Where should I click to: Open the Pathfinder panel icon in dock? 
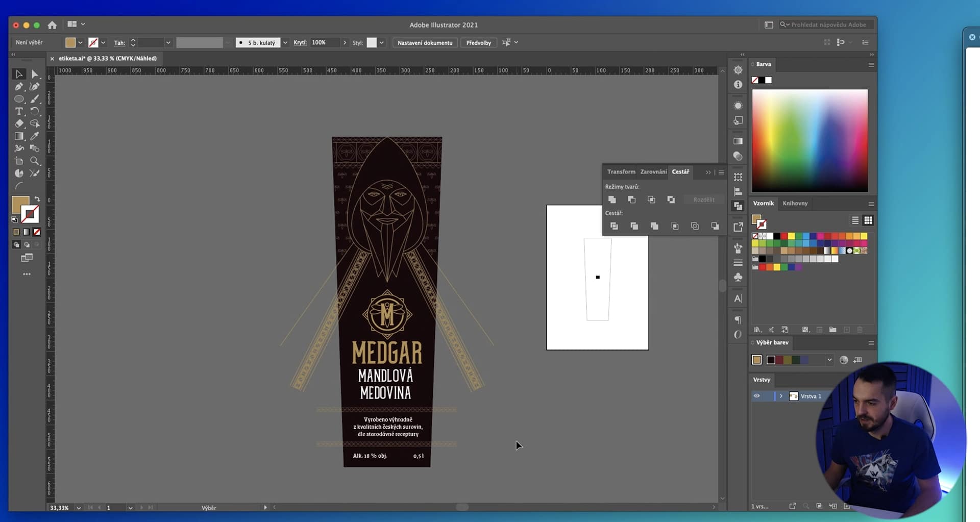(x=738, y=206)
